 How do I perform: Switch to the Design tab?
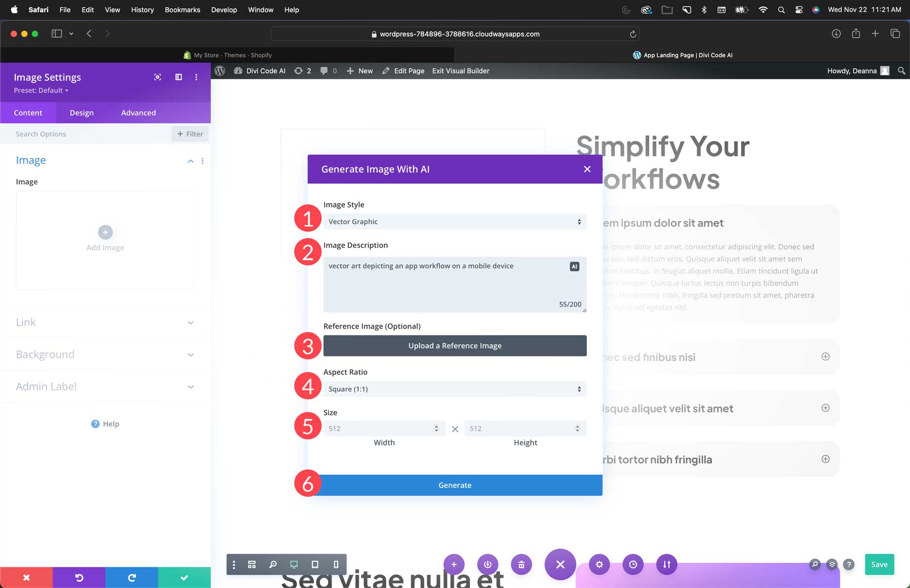tap(81, 113)
